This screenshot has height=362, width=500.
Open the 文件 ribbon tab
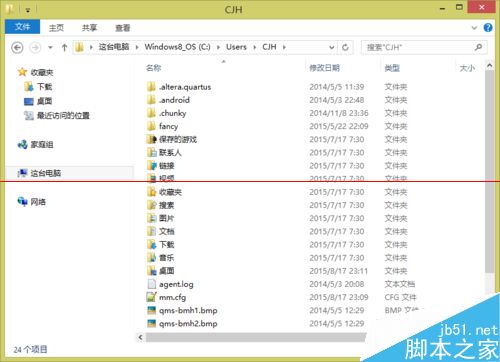(x=22, y=27)
